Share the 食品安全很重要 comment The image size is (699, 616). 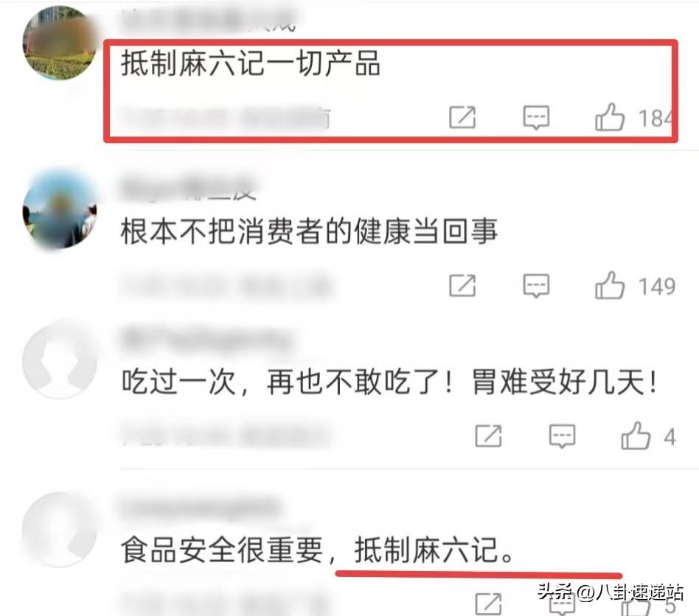(488, 604)
